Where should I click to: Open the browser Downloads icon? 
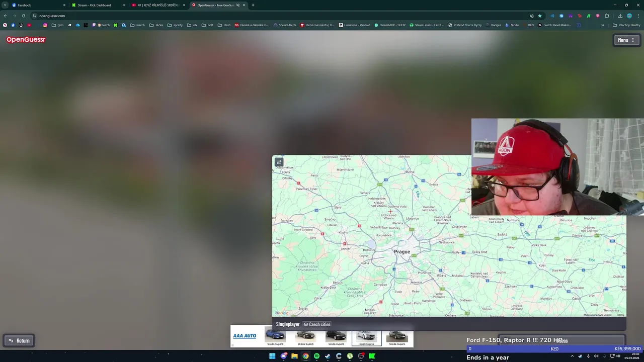620,16
